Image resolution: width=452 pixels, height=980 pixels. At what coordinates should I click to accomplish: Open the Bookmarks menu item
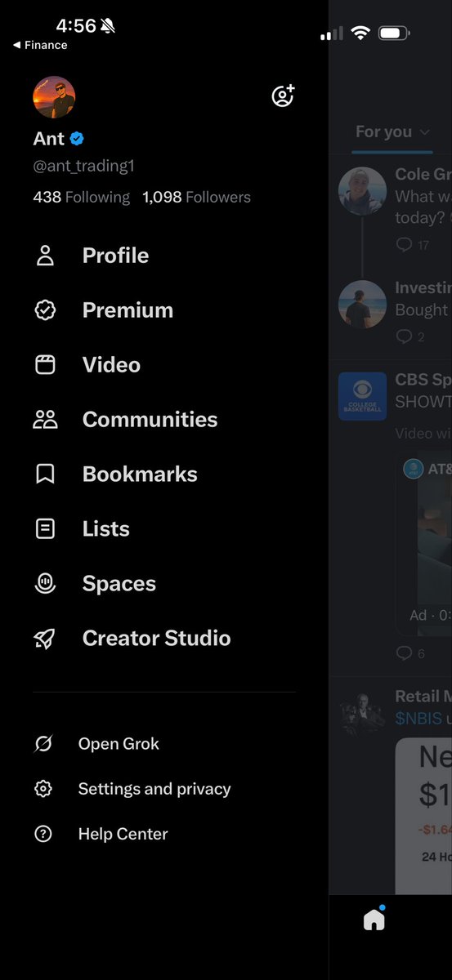pyautogui.click(x=140, y=474)
